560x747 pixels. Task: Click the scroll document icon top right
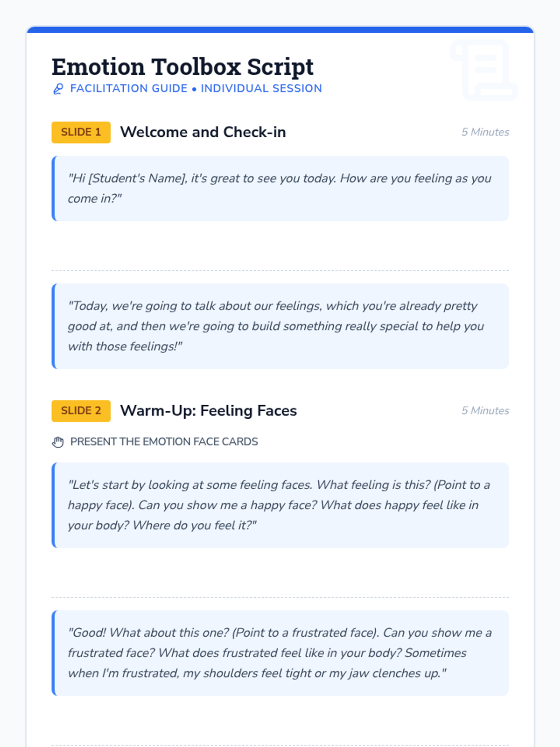click(484, 70)
